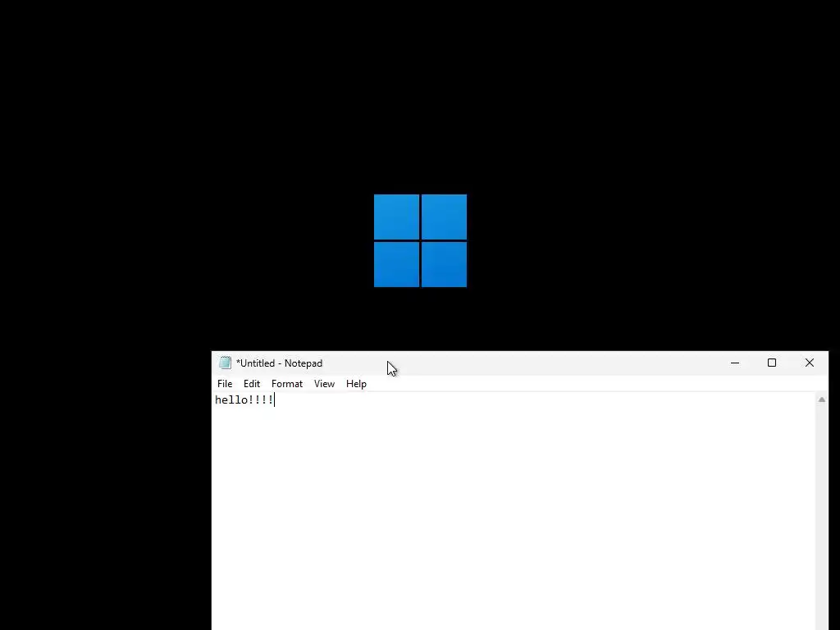Open the Format menu in Notepad
The width and height of the screenshot is (840, 630).
pyautogui.click(x=286, y=384)
